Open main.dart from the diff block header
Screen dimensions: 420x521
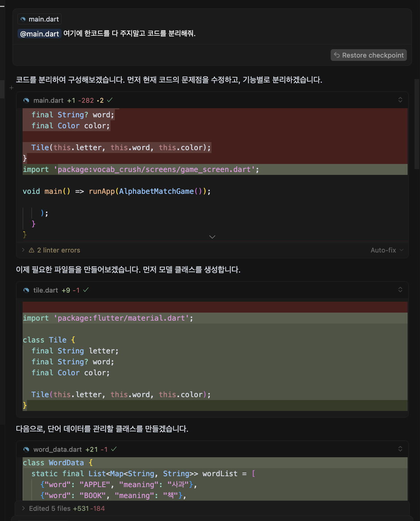(48, 101)
